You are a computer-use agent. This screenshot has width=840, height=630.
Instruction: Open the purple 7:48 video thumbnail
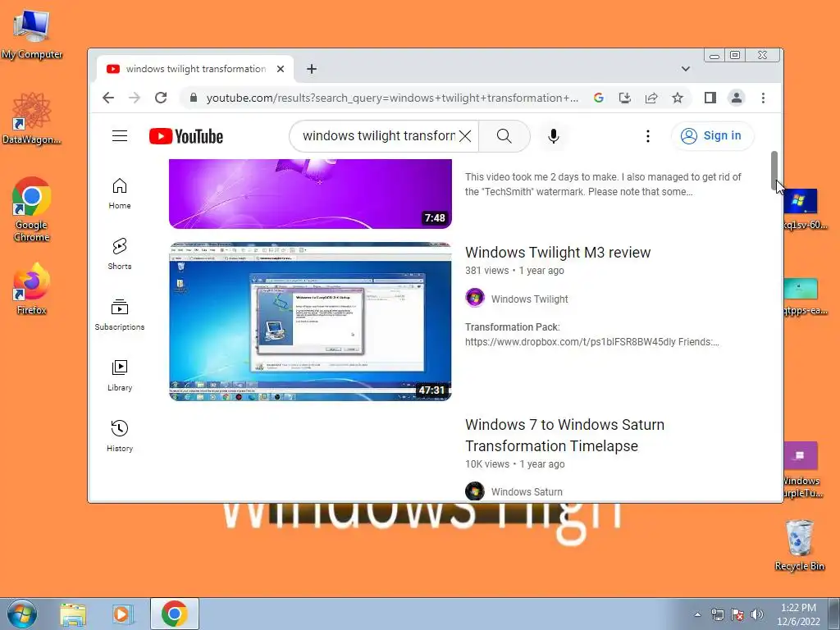point(310,194)
